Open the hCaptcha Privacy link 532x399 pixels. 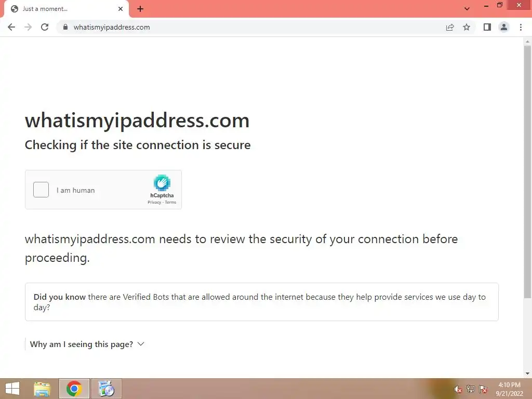(154, 202)
